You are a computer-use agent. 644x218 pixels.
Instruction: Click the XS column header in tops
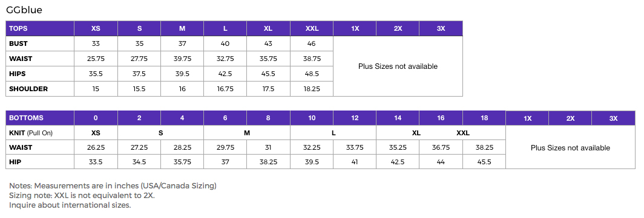pos(96,29)
